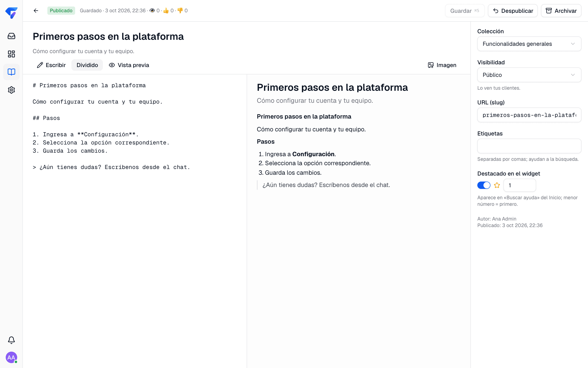Screen dimensions: 588x368
Task: Open the inbox from sidebar
Action: click(11, 36)
